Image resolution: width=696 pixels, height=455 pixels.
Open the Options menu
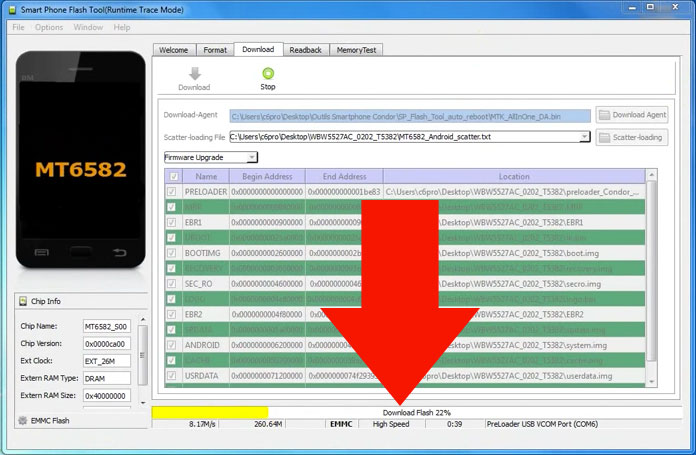coord(49,28)
